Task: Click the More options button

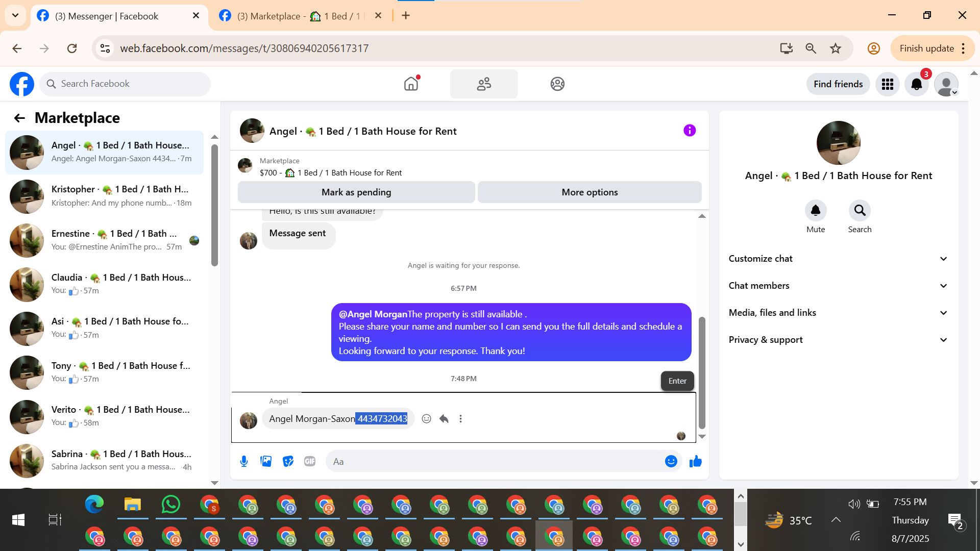Action: [x=590, y=192]
